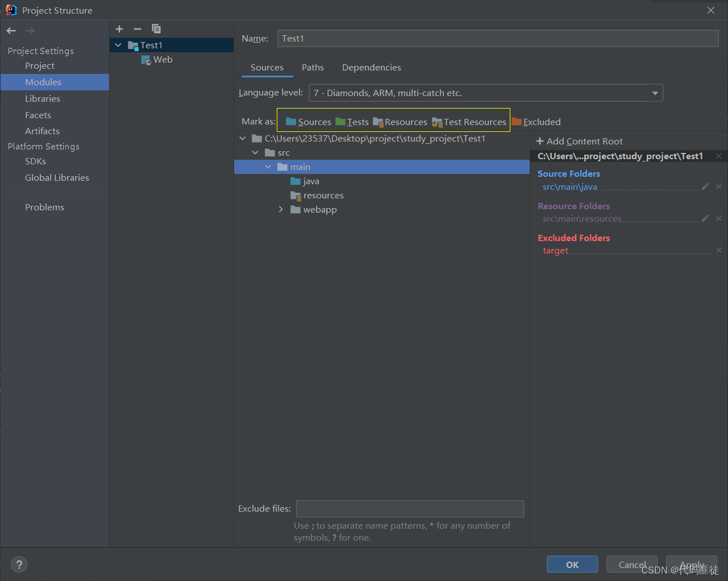This screenshot has width=728, height=581.
Task: Mark folder as Tests
Action: pos(352,122)
